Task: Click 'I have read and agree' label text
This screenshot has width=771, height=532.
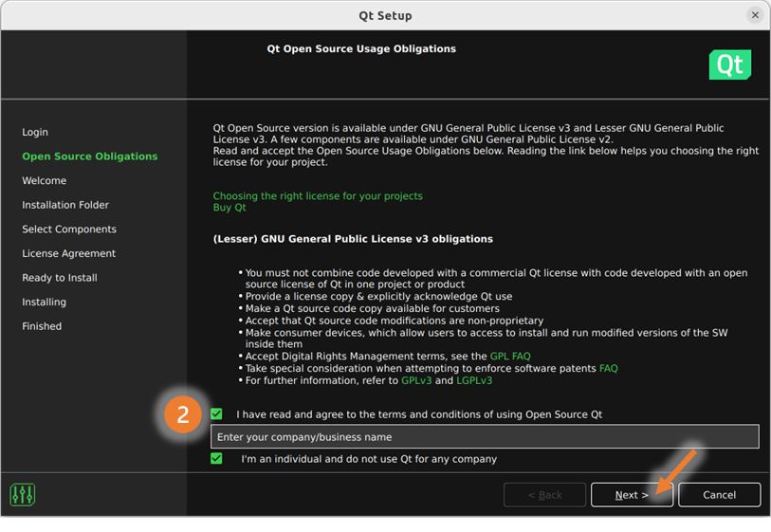Action: pyautogui.click(x=419, y=414)
